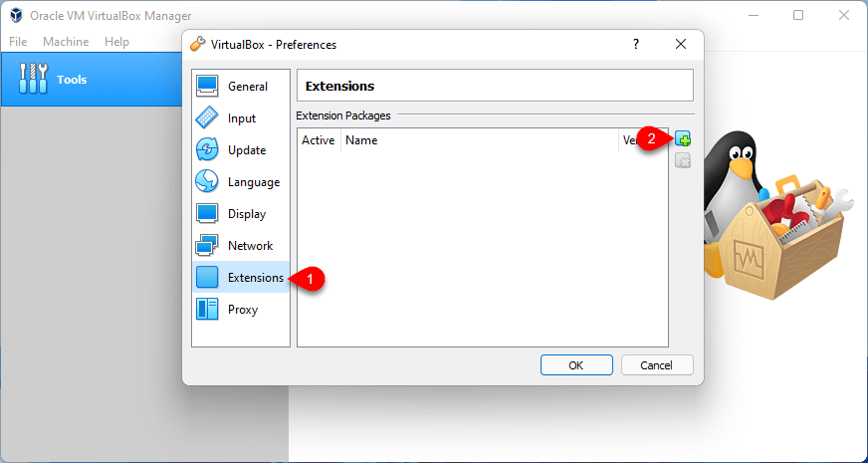Open the Language globe icon

coord(208,181)
